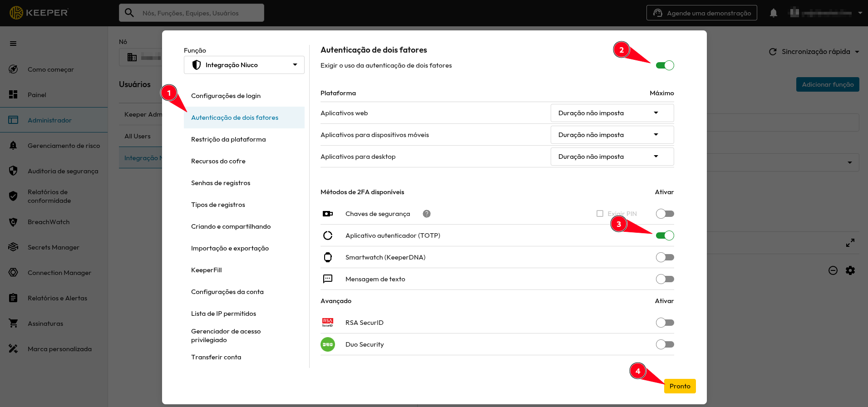
Task: Open Criando e compartilhando section
Action: pyautogui.click(x=244, y=226)
